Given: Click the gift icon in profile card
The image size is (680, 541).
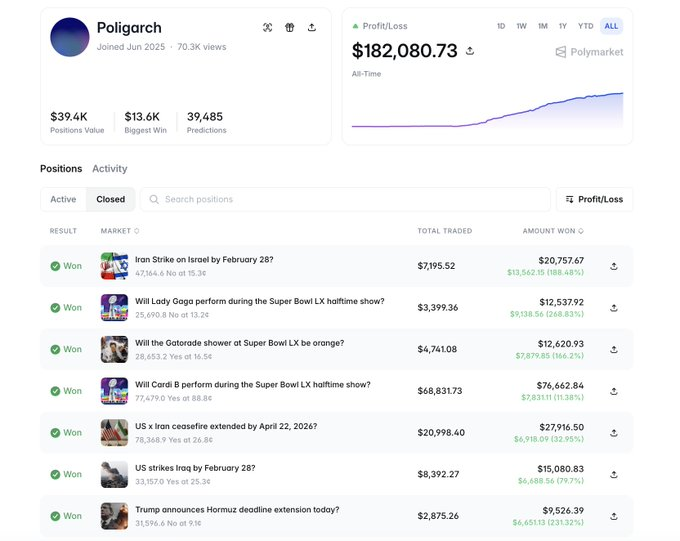Looking at the screenshot, I should pyautogui.click(x=290, y=28).
